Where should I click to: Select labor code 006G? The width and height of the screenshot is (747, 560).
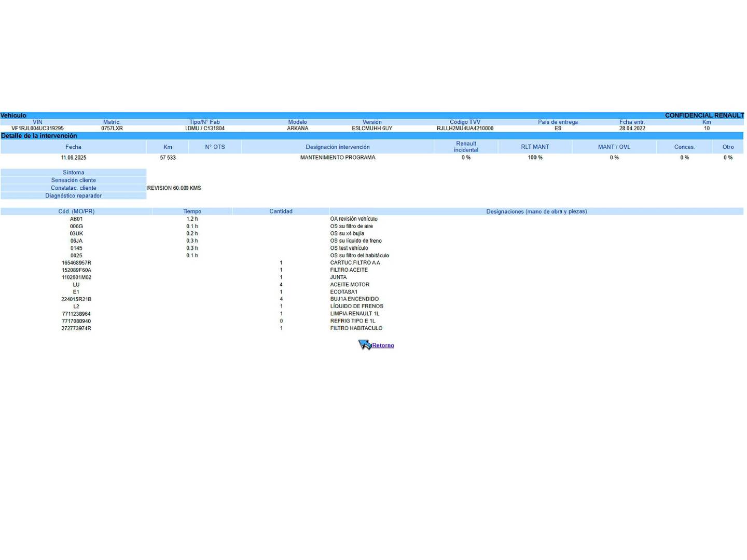[x=76, y=227]
